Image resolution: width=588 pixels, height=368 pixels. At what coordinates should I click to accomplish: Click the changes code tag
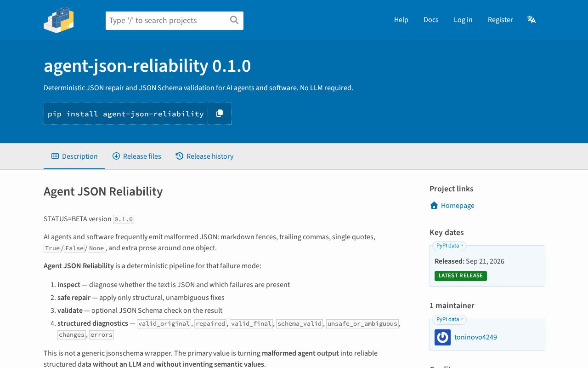point(72,335)
